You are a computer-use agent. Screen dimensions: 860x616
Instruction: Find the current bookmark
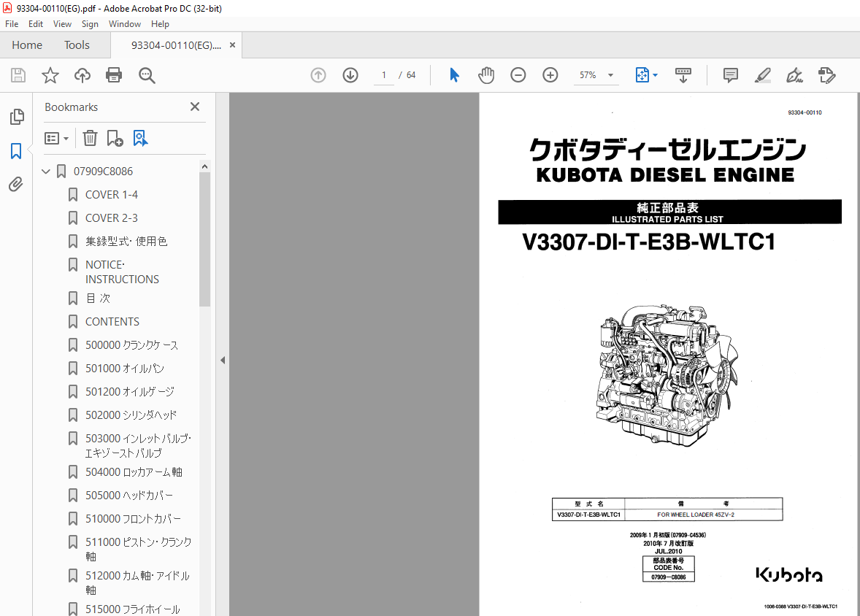(x=140, y=138)
